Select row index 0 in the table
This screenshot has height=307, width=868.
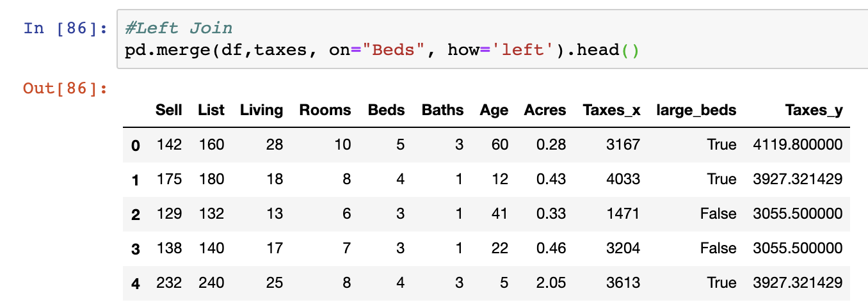pyautogui.click(x=135, y=146)
